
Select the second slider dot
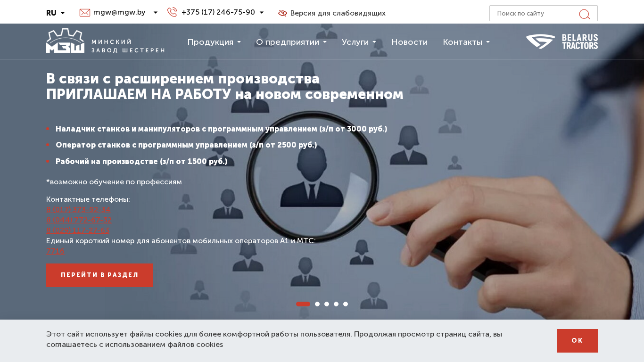(317, 304)
